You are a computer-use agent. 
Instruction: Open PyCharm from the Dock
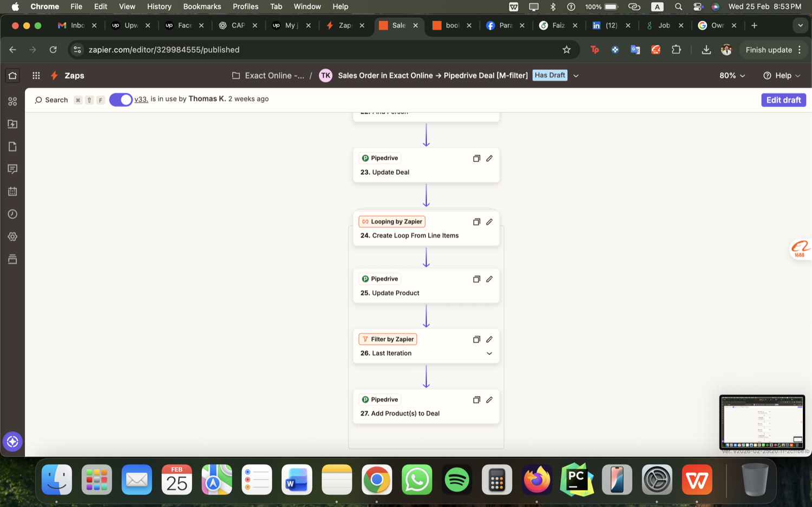577,480
